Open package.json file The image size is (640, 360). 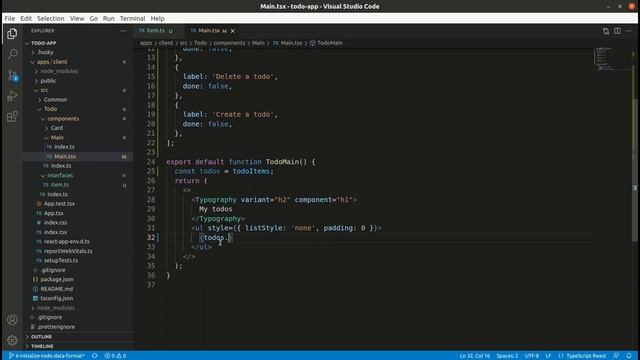(x=78, y=280)
